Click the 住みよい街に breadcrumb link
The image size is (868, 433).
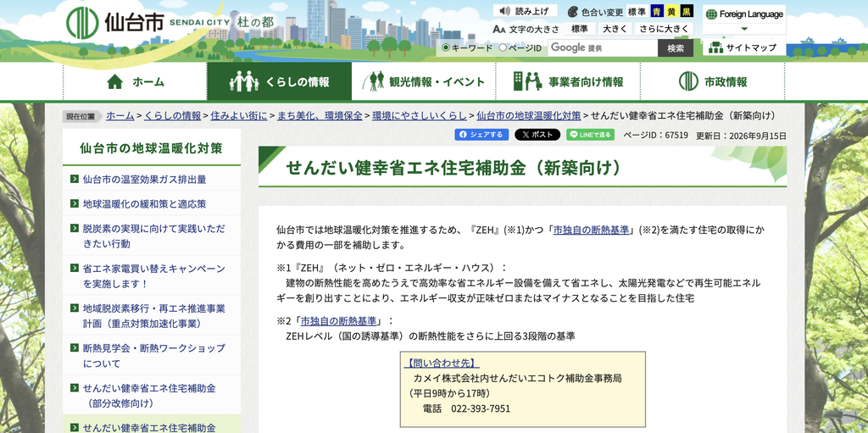[239, 116]
